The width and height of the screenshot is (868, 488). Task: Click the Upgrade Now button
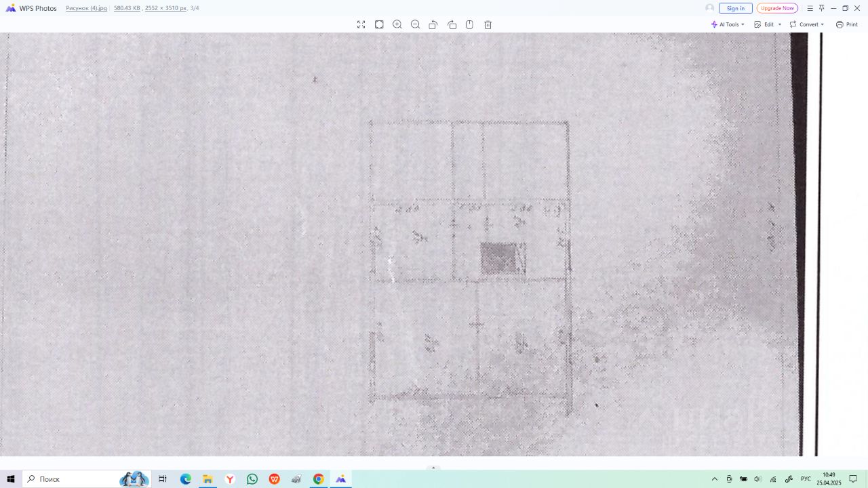(777, 8)
